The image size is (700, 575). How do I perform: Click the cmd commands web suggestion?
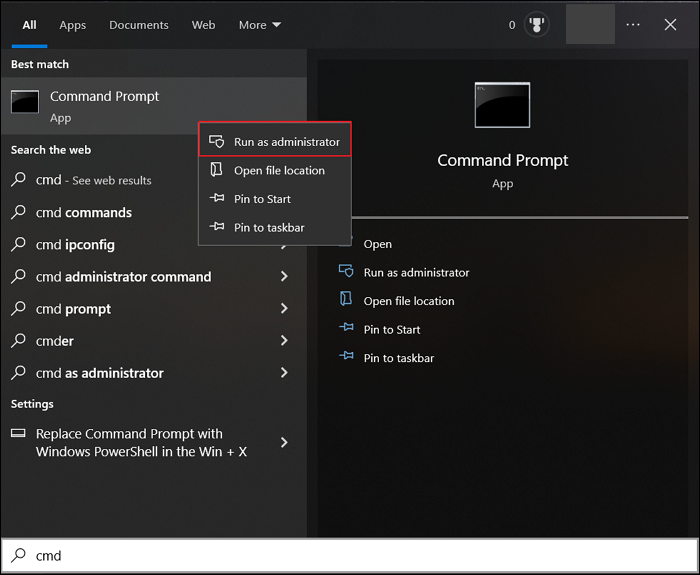[x=84, y=213]
